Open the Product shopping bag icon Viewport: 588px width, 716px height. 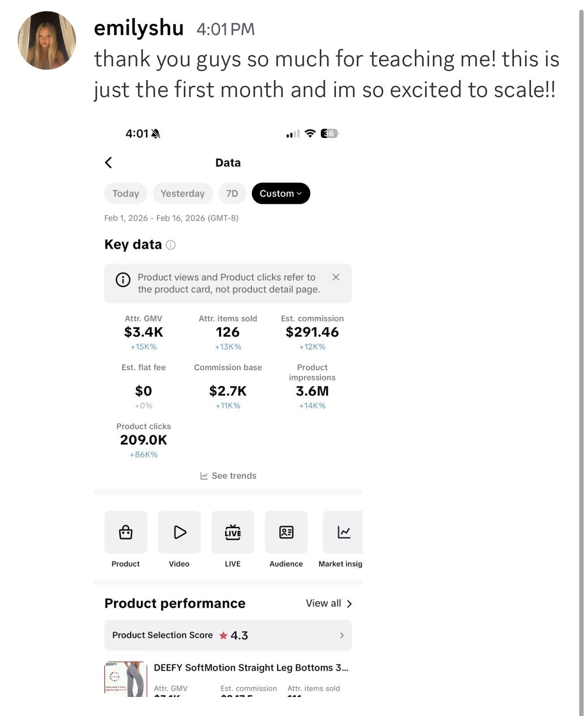126,532
